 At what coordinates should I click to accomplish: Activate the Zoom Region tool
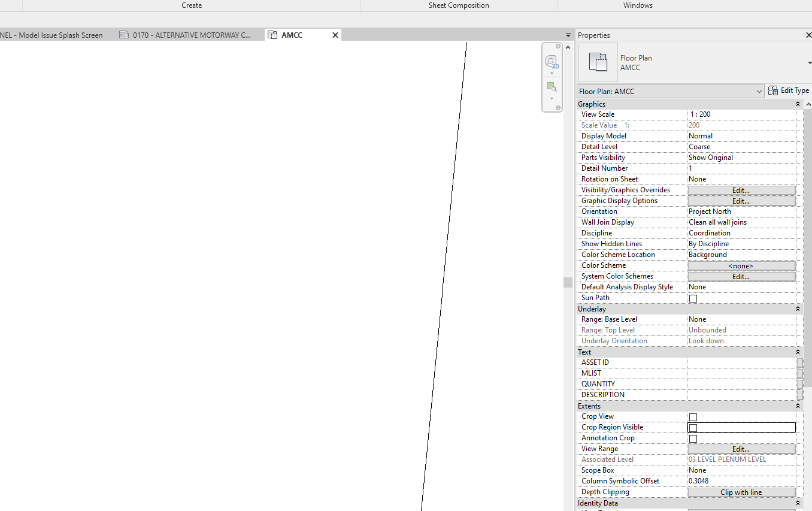pos(551,86)
